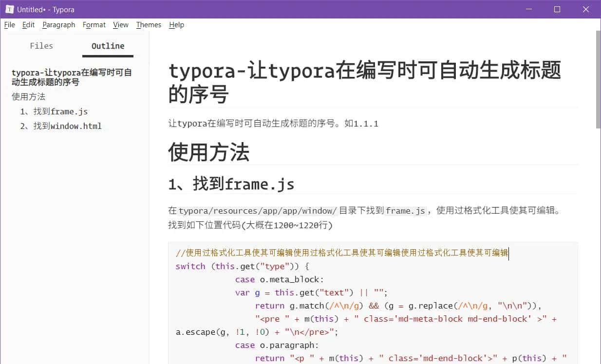601x364 pixels.
Task: Jump to the document title in the outline
Action: tap(71, 77)
